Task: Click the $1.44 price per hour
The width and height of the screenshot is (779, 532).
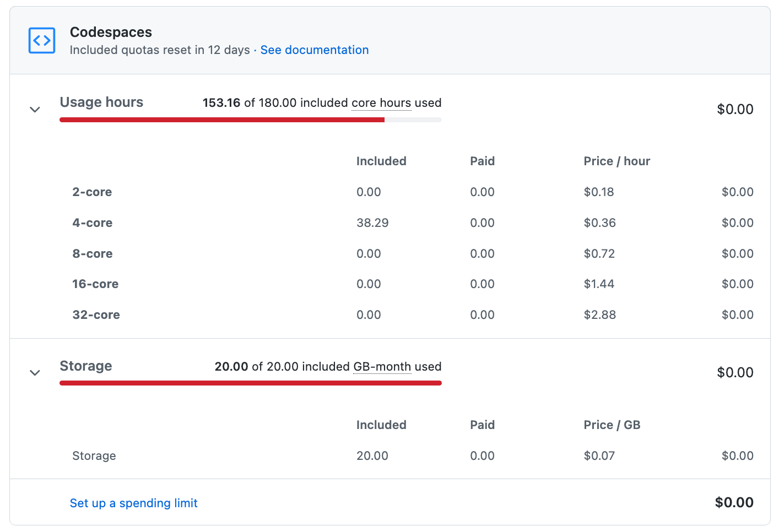Action: [x=599, y=284]
